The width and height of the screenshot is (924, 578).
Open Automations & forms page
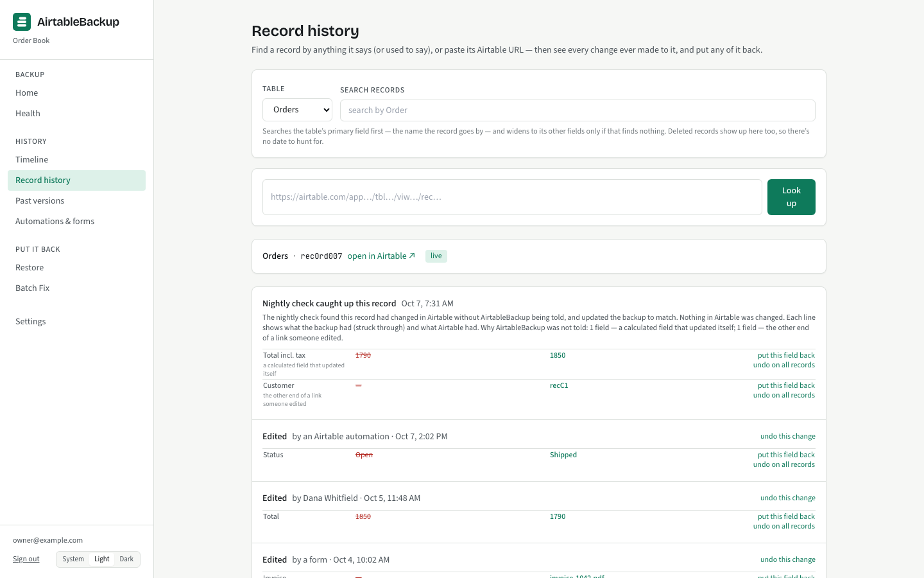click(x=76, y=222)
